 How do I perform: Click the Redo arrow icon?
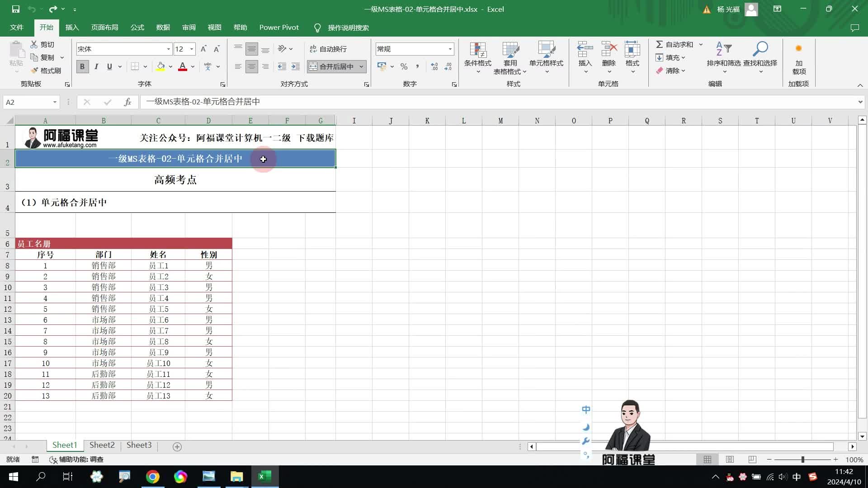[x=53, y=9]
